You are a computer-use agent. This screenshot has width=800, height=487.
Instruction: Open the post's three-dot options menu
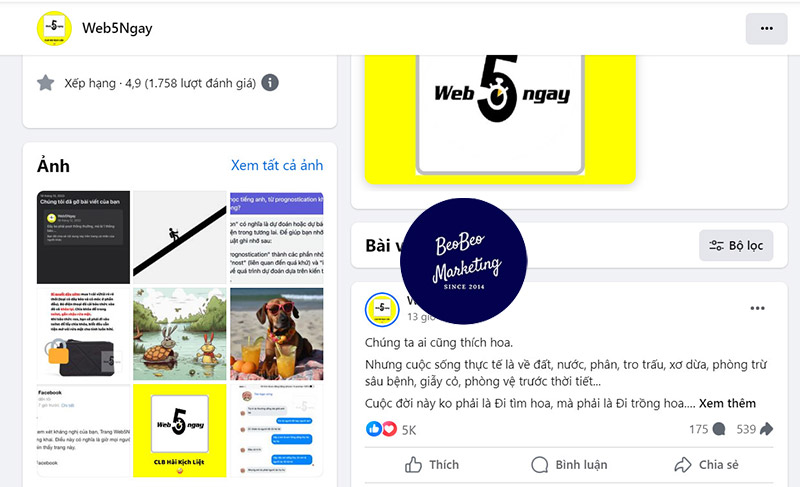pos(757,308)
